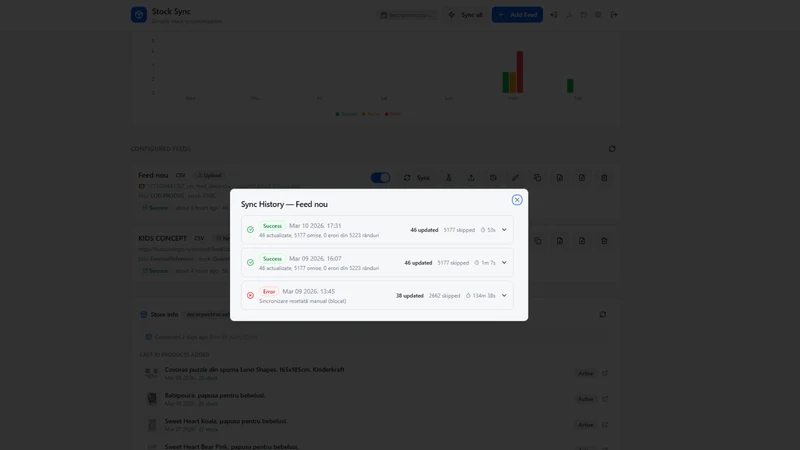This screenshot has width=800, height=450.
Task: Open the Sweet Heart Koala product link icon
Action: point(605,424)
